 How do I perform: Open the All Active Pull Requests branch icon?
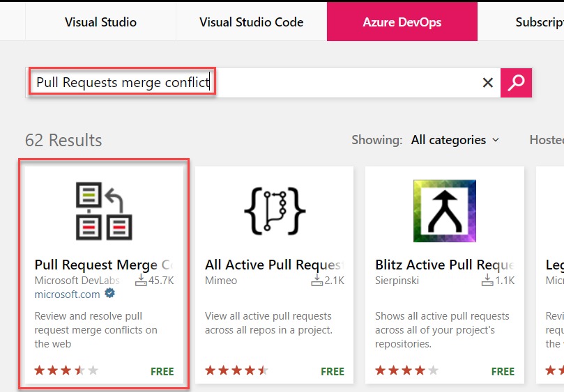pos(275,211)
